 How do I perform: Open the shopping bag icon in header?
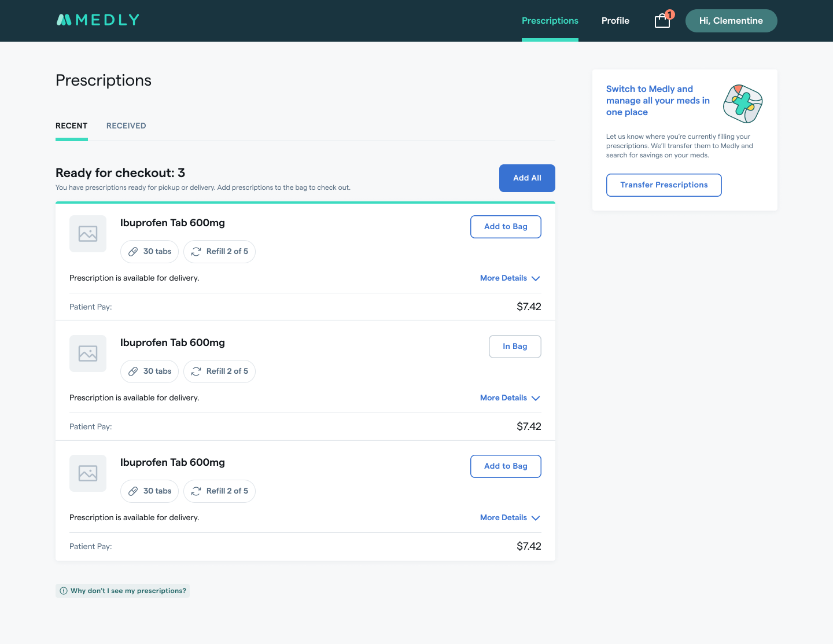coord(662,21)
